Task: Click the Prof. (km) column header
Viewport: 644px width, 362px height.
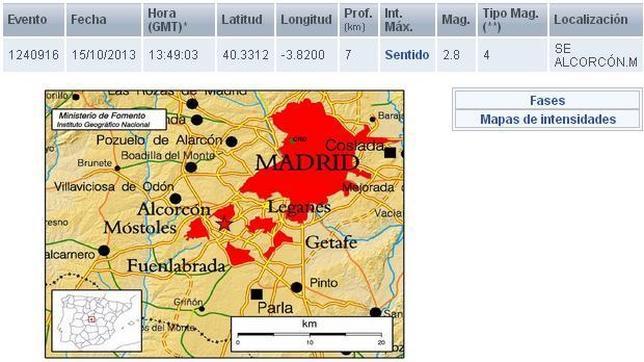Action: 358,19
